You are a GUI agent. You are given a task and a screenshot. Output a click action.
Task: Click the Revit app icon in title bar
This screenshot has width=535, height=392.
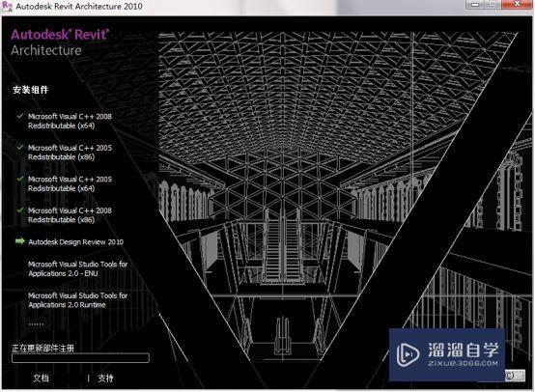(x=7, y=7)
